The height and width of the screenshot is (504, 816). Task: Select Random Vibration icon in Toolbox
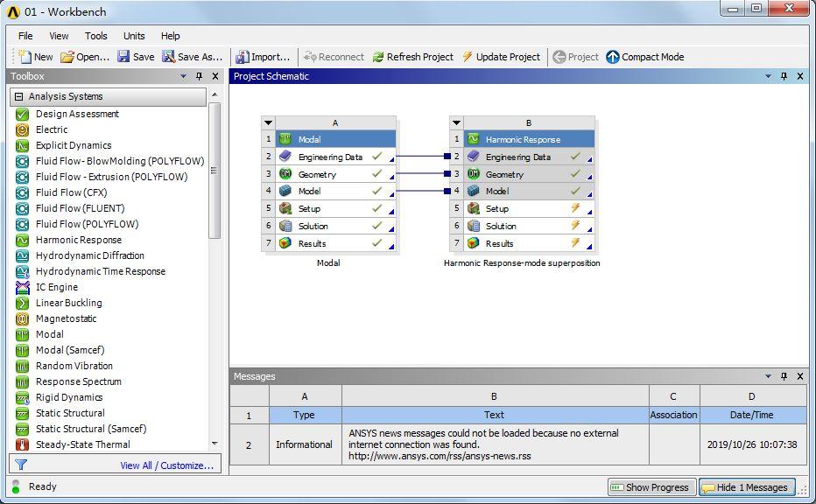22,366
